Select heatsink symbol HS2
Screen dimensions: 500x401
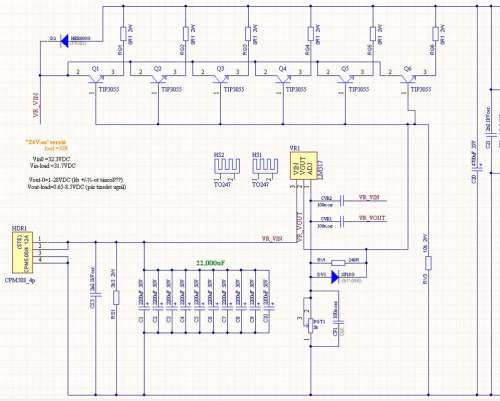coord(227,167)
